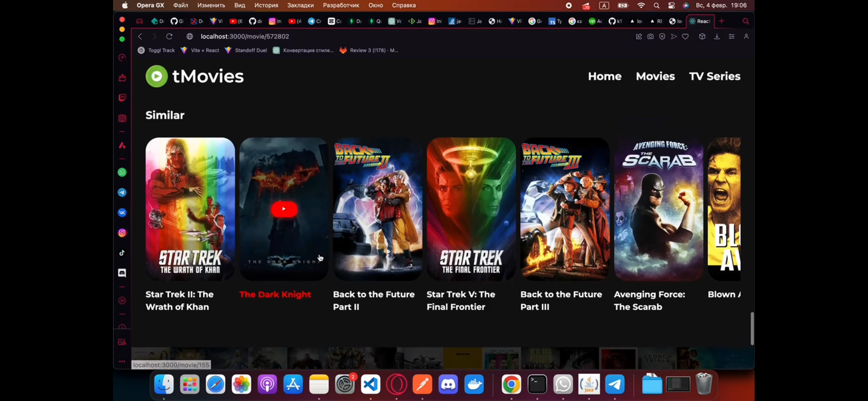Open Instagram in Opera sidebar
This screenshot has height=401, width=868.
[122, 233]
